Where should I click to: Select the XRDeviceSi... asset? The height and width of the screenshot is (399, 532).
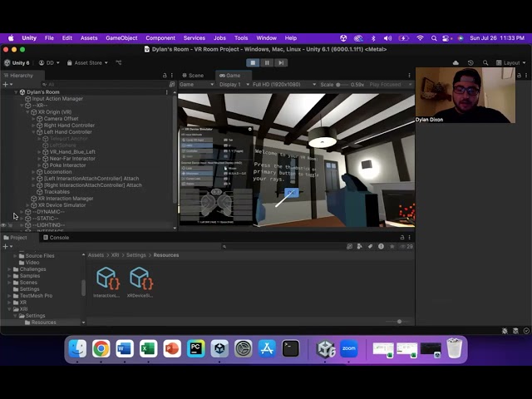pyautogui.click(x=140, y=283)
